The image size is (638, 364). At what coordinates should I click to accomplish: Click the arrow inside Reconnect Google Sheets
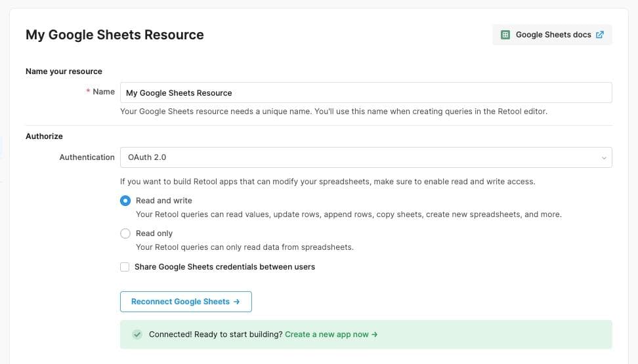(237, 302)
